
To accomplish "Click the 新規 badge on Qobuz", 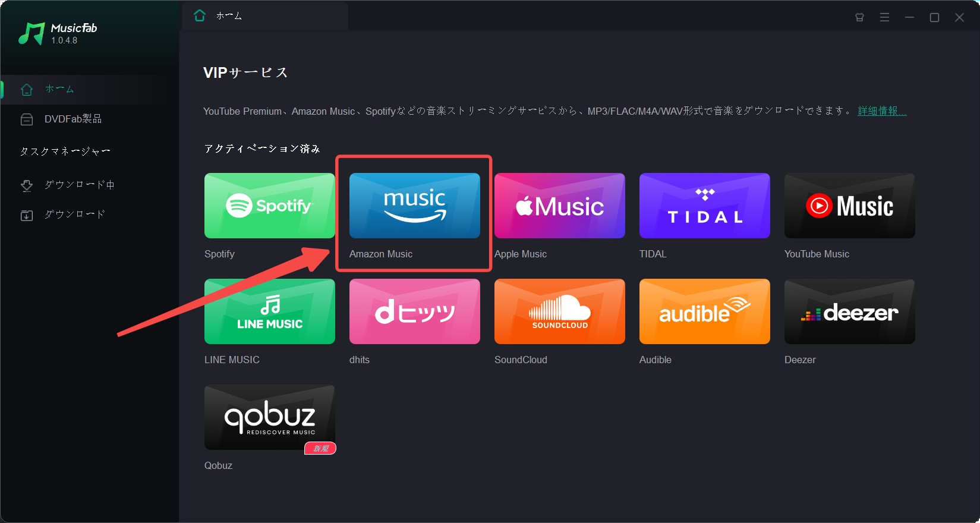I will (x=320, y=448).
